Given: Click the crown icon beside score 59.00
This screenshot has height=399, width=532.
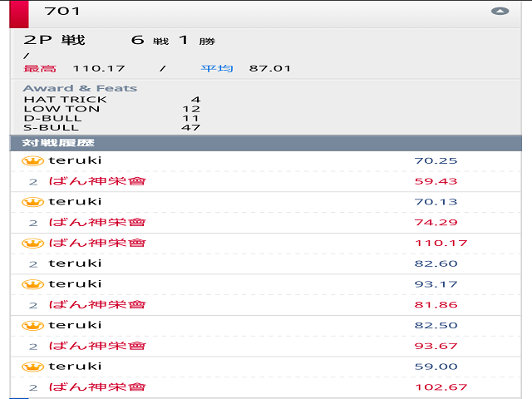Looking at the screenshot, I should click(x=33, y=367).
